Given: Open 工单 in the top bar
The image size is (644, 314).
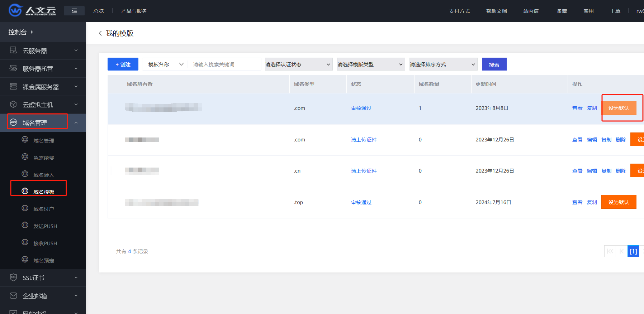Looking at the screenshot, I should tap(615, 11).
